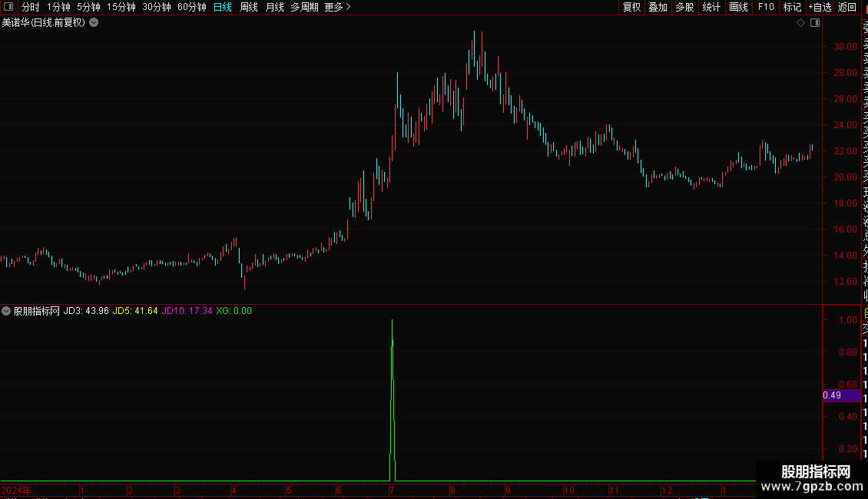Click the green XG signal spike in July
The width and height of the screenshot is (868, 499).
click(393, 401)
